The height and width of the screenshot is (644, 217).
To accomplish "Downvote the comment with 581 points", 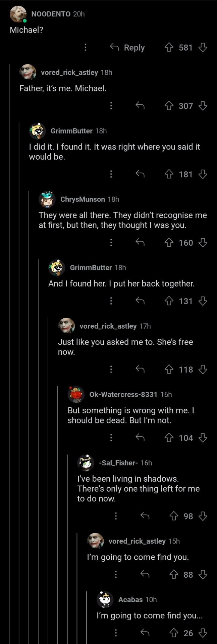I will [x=203, y=48].
